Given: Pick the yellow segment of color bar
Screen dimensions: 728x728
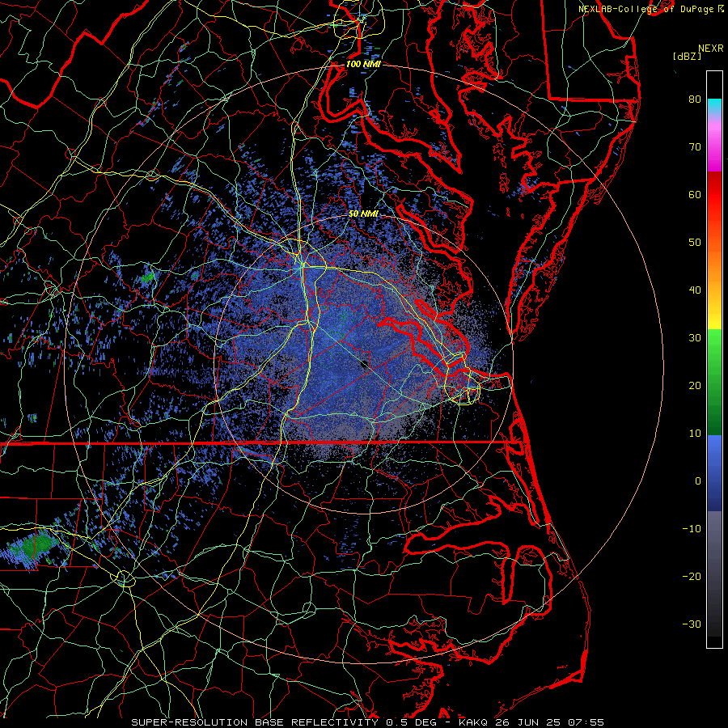Looking at the screenshot, I should tap(714, 315).
